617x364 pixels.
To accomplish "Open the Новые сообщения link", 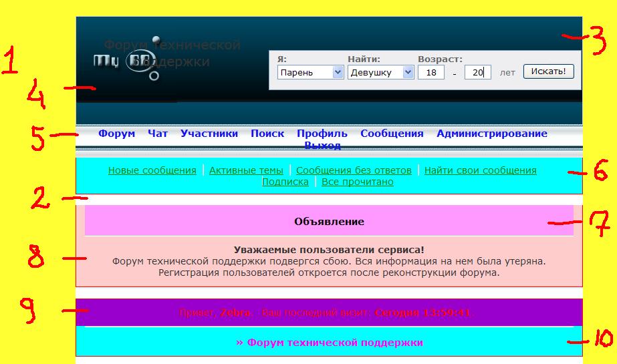I will pyautogui.click(x=152, y=170).
